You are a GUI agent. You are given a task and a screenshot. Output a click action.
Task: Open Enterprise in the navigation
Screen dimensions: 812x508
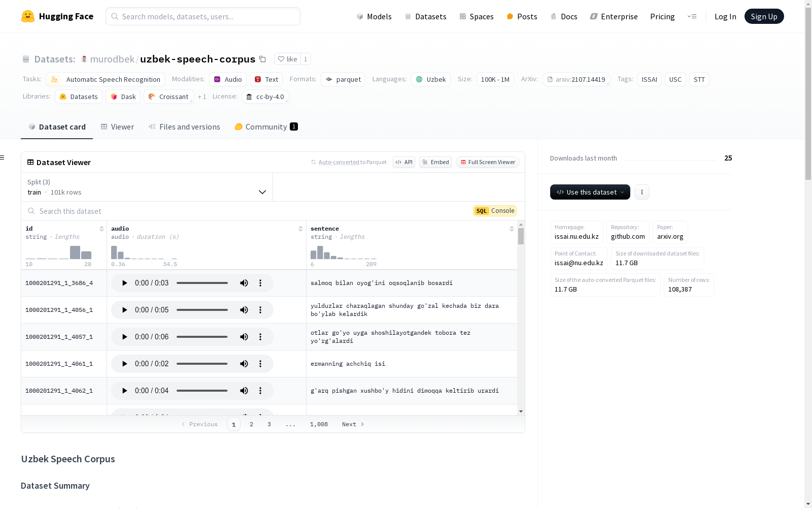pyautogui.click(x=614, y=16)
